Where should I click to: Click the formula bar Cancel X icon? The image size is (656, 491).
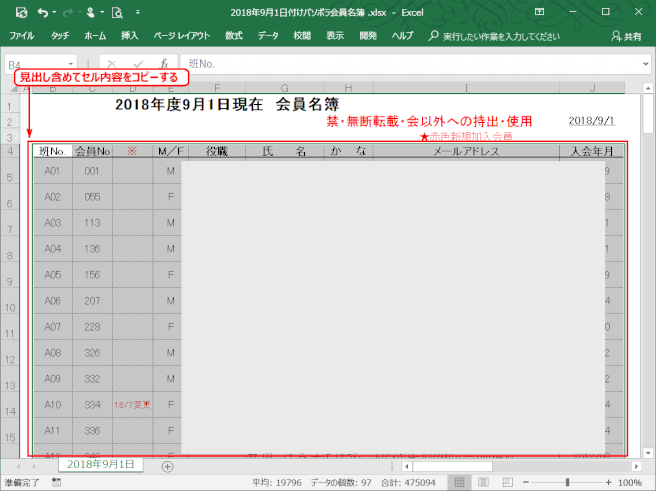pyautogui.click(x=112, y=64)
